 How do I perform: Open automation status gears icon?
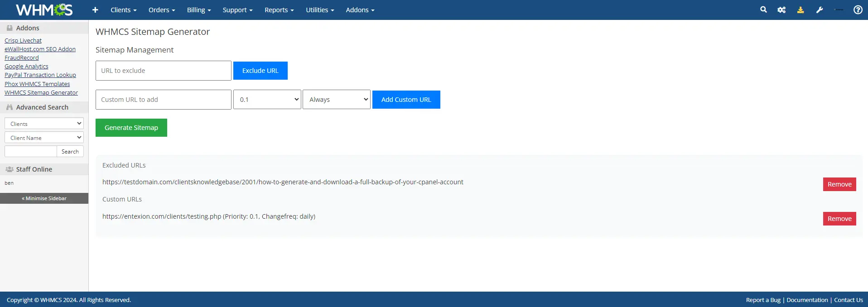tap(781, 10)
